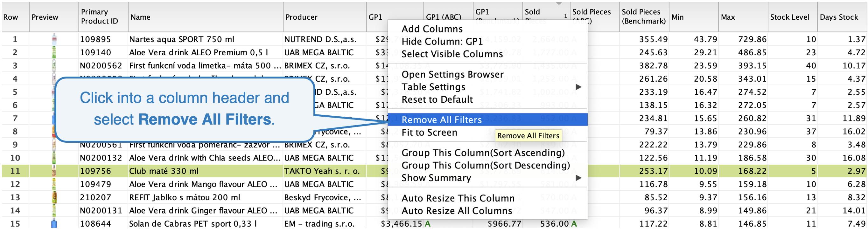Open preview thumbnail for product N0200132
Image resolution: width=868 pixels, height=232 pixels.
click(54, 158)
